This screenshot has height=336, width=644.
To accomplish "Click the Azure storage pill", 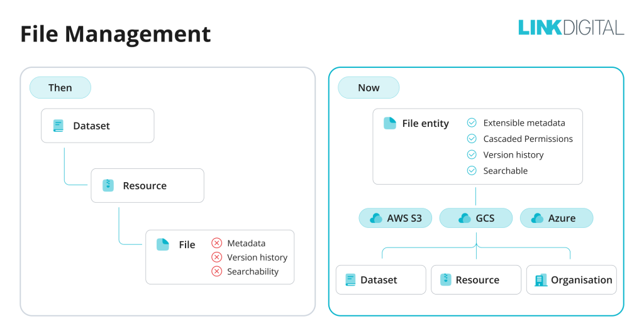I will coord(557,218).
